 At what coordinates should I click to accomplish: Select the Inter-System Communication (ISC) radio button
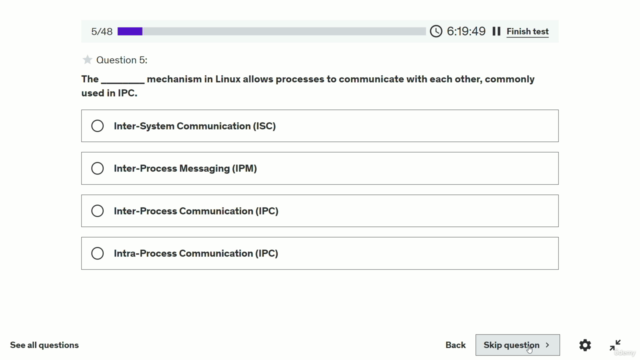pos(98,126)
